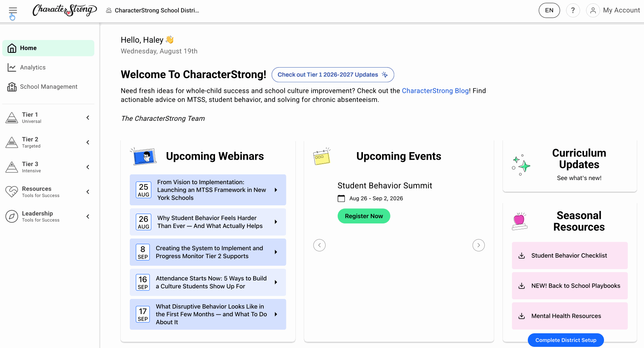This screenshot has width=644, height=348.
Task: Expand the Tier 1 Universal section chevron
Action: (88, 118)
